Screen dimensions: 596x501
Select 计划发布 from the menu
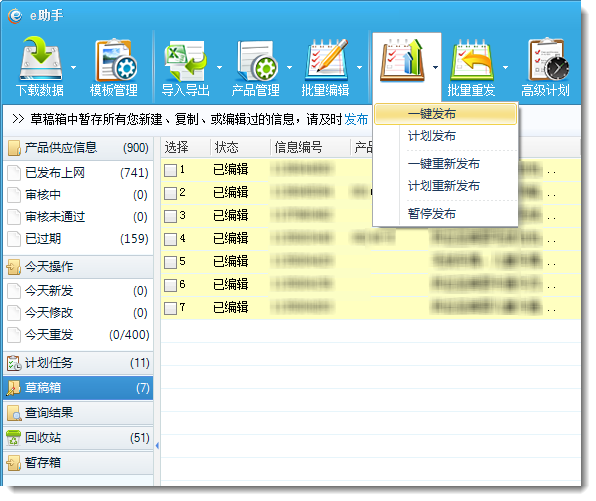(x=445, y=136)
